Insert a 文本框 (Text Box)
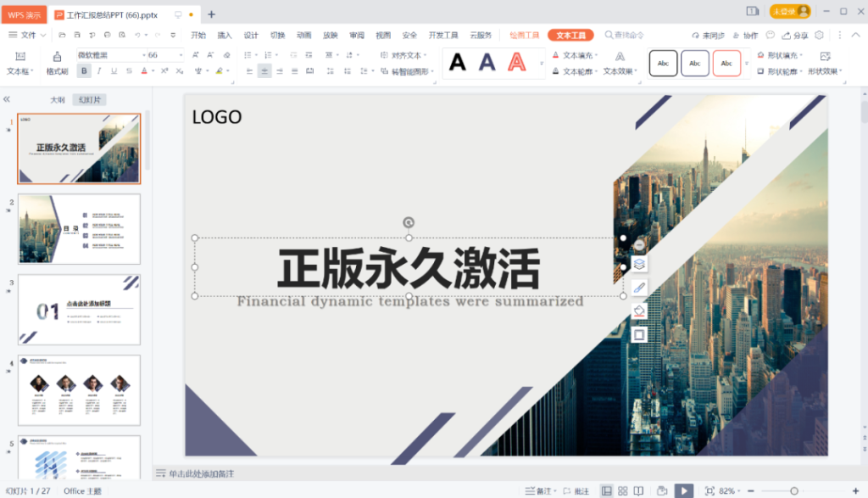Image resolution: width=868 pixels, height=498 pixels. click(20, 63)
